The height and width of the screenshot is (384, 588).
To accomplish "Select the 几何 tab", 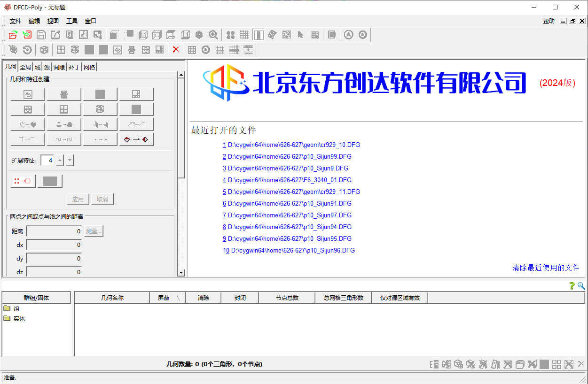I will click(11, 67).
